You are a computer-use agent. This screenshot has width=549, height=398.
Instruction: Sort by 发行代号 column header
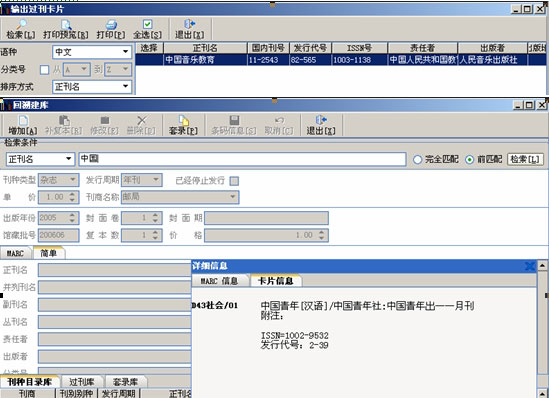coord(310,48)
